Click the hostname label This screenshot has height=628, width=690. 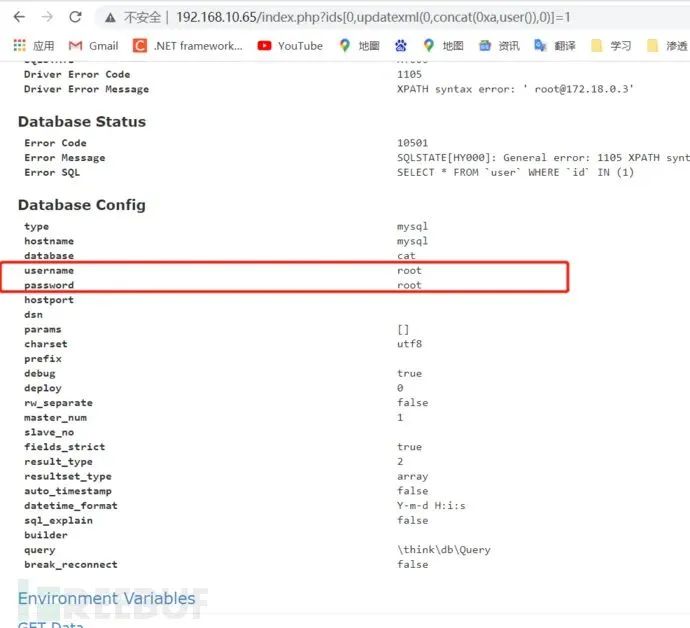[x=49, y=241]
